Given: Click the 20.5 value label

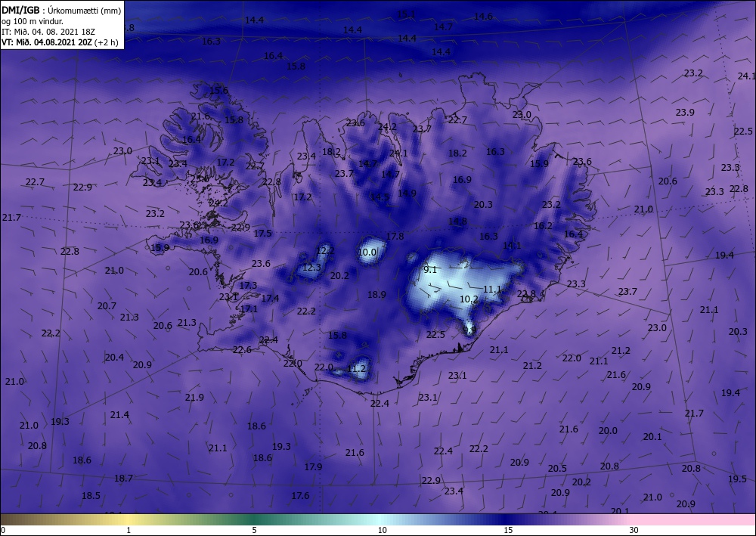Looking at the screenshot, I should point(557,469).
